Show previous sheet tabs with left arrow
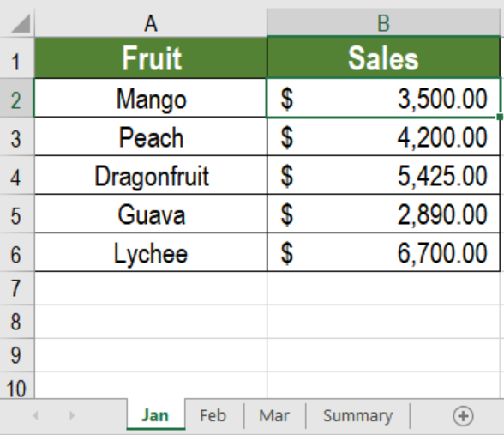The width and height of the screenshot is (504, 435). coord(36,415)
